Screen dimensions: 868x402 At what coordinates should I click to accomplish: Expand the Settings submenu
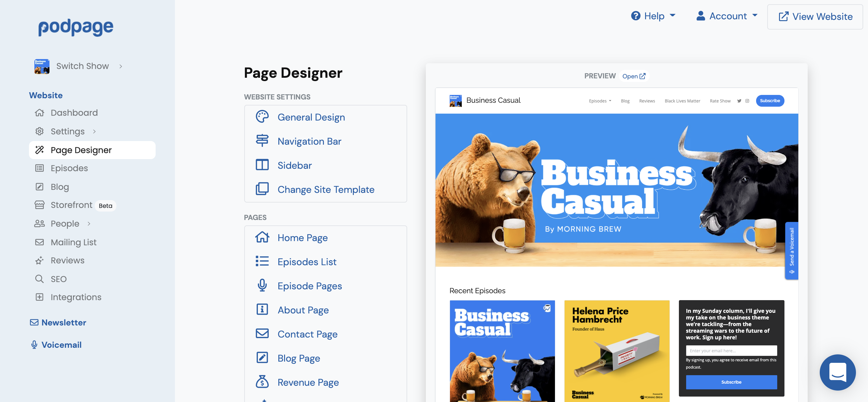[94, 131]
